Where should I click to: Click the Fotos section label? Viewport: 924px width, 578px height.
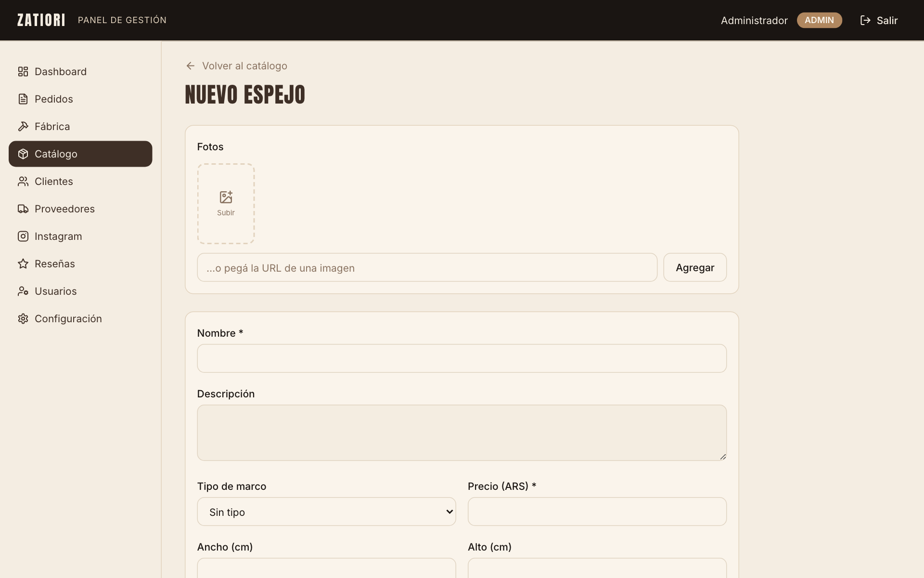[x=210, y=147]
